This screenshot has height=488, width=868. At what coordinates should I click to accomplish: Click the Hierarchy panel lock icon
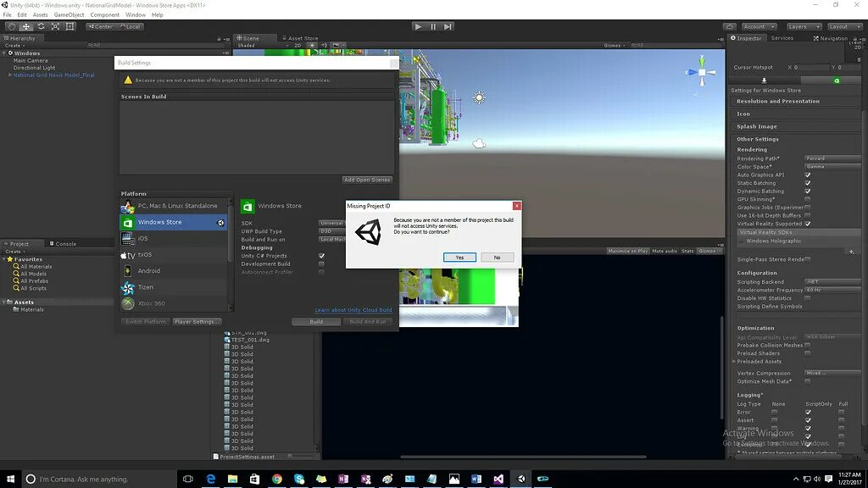tap(220, 39)
